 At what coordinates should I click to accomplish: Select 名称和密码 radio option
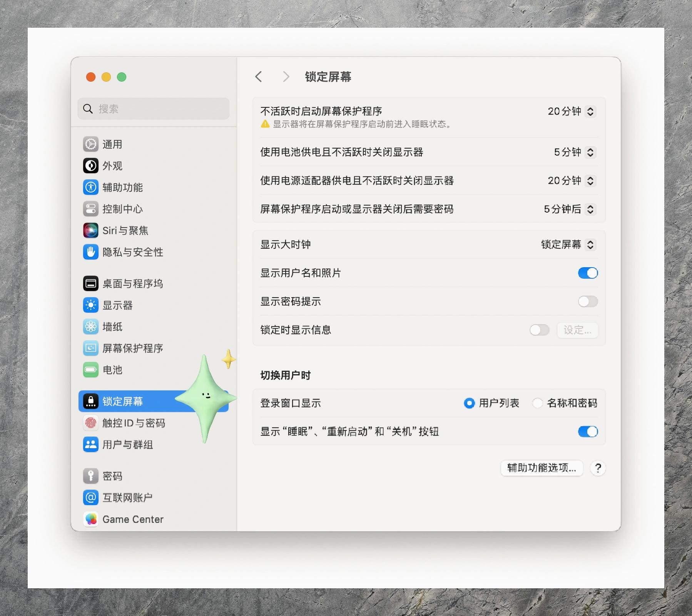[538, 403]
